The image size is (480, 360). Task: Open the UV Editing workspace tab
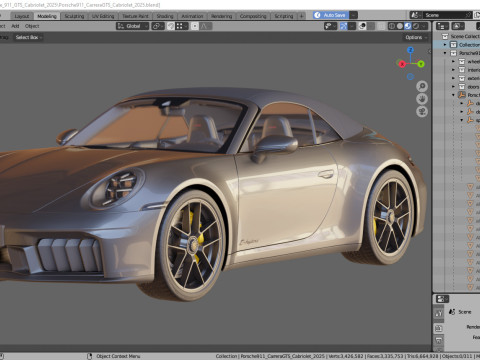103,16
